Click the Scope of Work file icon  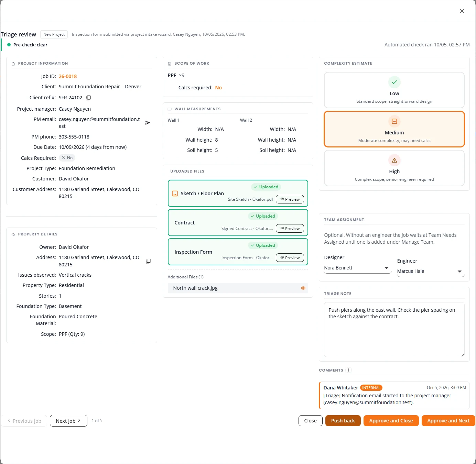pos(169,64)
